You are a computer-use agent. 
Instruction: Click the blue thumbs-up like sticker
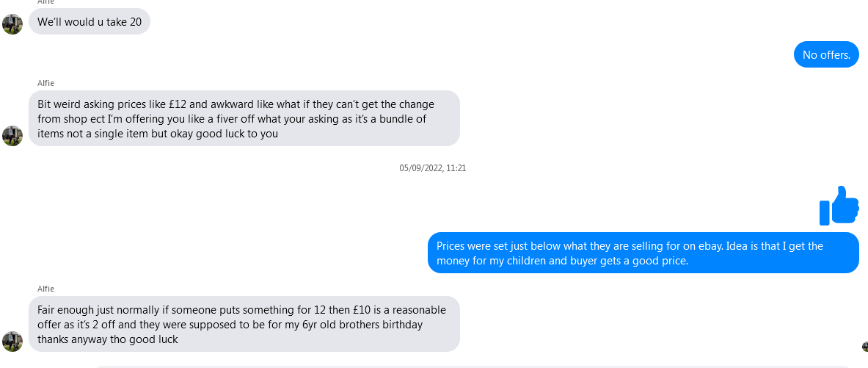[x=839, y=205]
